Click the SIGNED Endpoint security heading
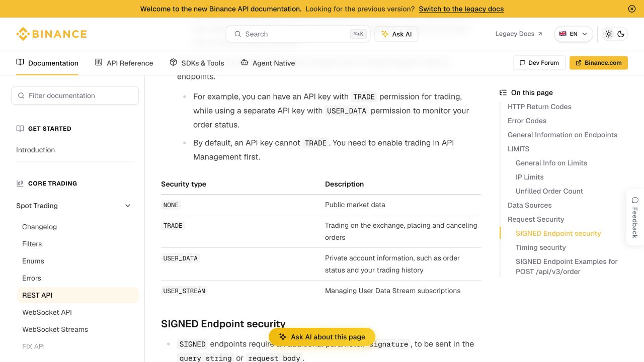This screenshot has height=362, width=644. point(223,324)
